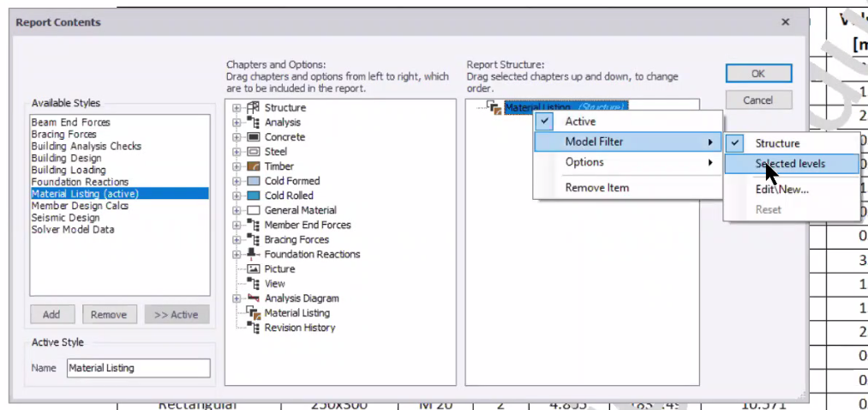Expand the Analysis tree node

(236, 123)
